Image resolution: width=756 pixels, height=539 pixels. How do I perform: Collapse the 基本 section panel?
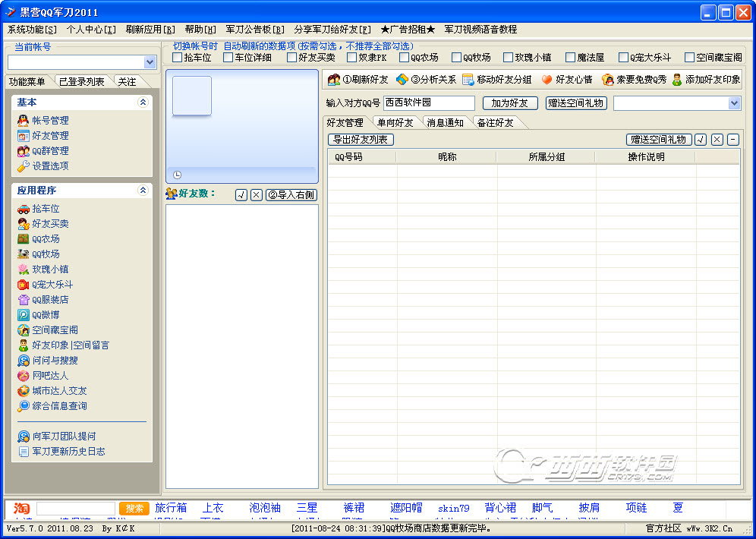(x=143, y=102)
